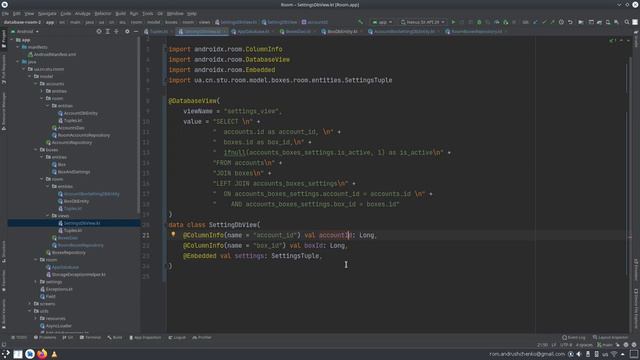Select AsyncLoader in the project tree
This screenshot has height=360, width=640.
point(56,326)
